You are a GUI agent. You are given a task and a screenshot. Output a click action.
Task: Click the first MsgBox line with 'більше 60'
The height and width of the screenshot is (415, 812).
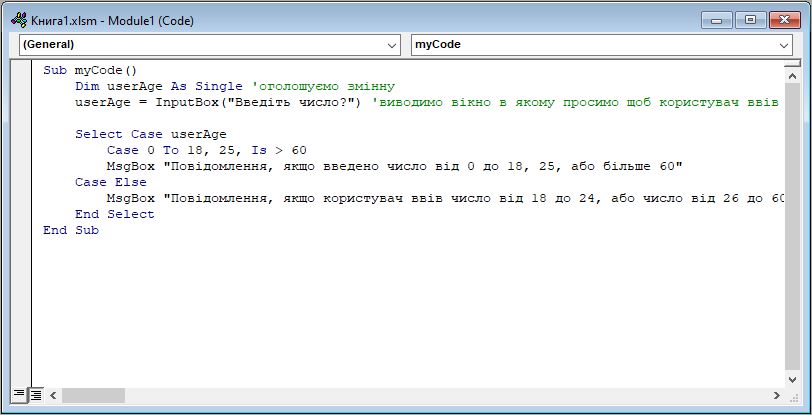click(x=395, y=167)
